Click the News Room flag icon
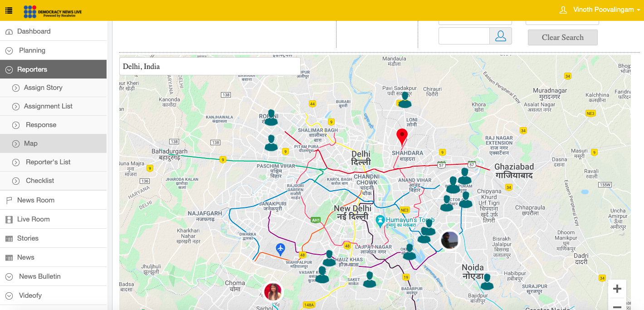Viewport: 644px width, 310px height. (x=9, y=200)
